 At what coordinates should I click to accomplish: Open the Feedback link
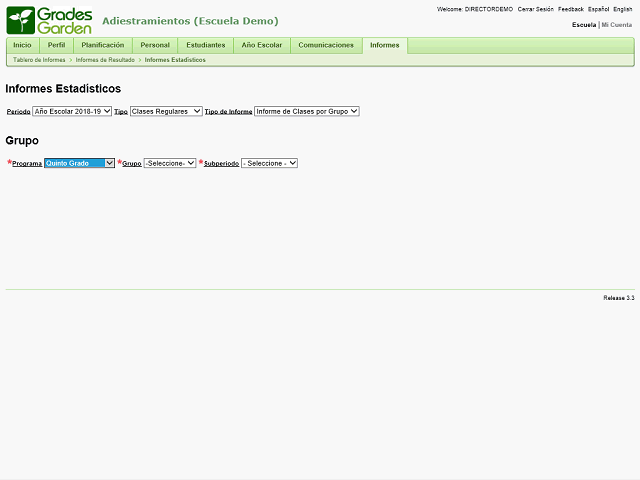pyautogui.click(x=570, y=9)
